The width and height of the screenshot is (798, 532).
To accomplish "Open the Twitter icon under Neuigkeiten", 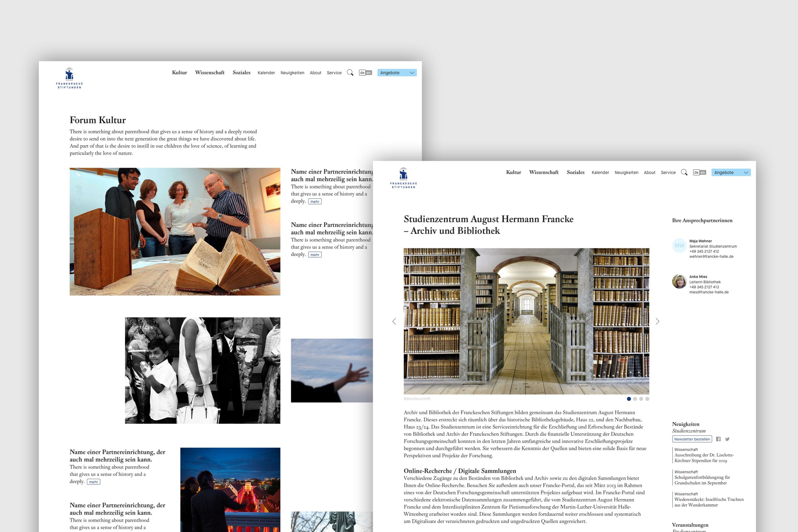I will point(727,439).
